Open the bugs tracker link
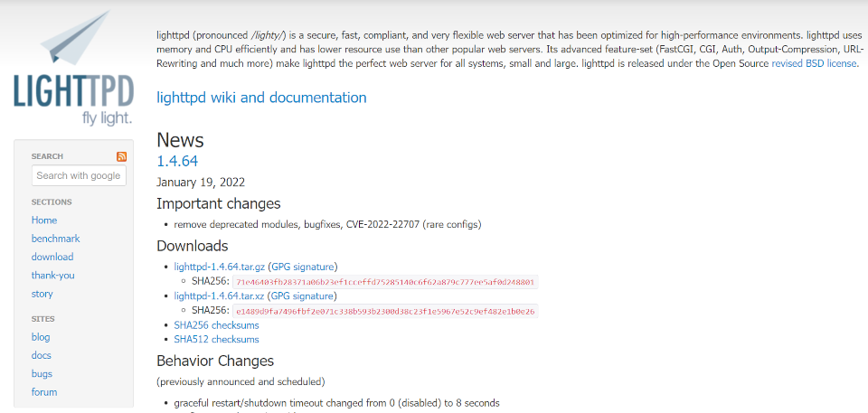The width and height of the screenshot is (868, 413). tap(42, 373)
